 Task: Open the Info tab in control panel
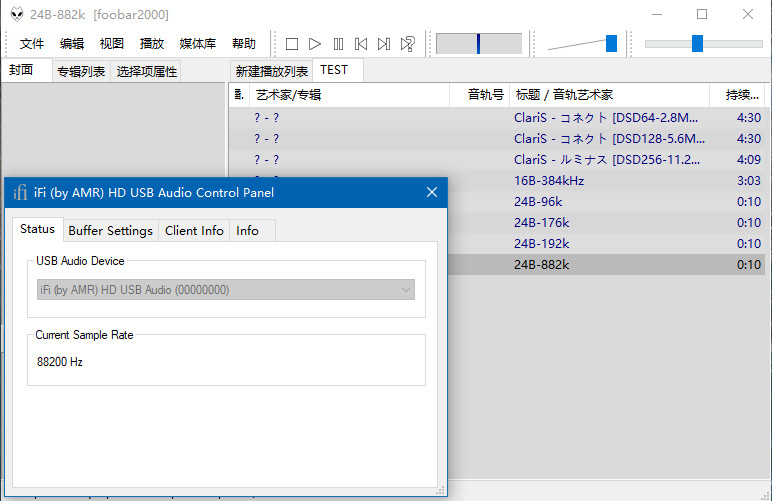click(247, 231)
